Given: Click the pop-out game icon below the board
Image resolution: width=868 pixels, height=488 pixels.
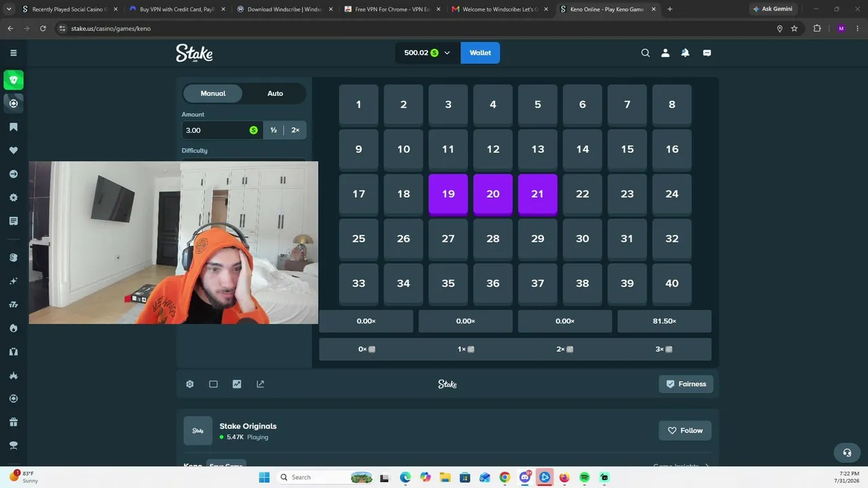Looking at the screenshot, I should click(x=260, y=384).
